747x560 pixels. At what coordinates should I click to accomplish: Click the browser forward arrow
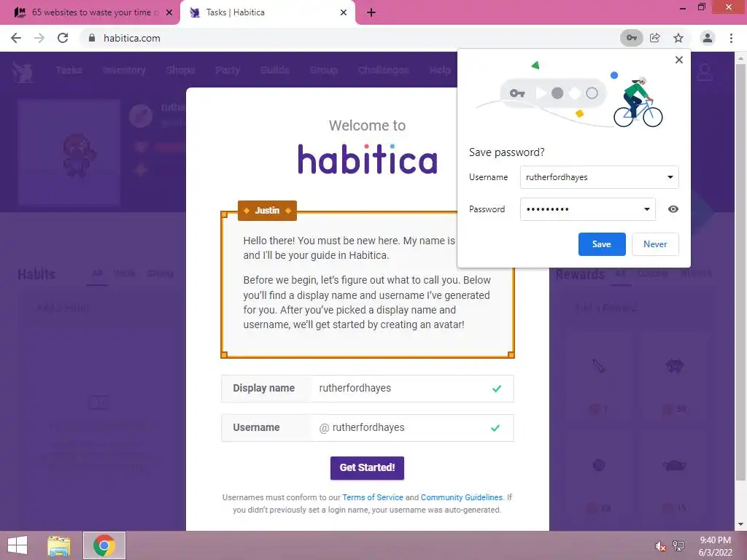click(39, 38)
